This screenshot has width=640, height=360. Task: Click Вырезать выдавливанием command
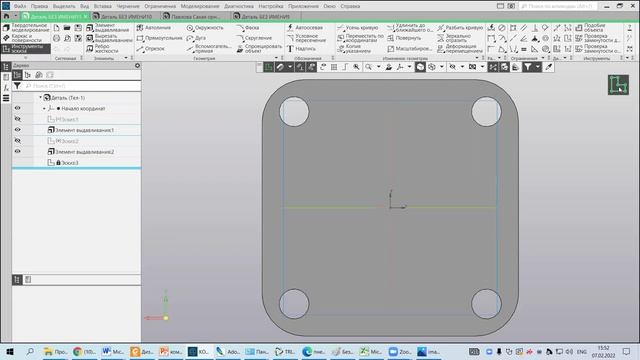point(109,38)
